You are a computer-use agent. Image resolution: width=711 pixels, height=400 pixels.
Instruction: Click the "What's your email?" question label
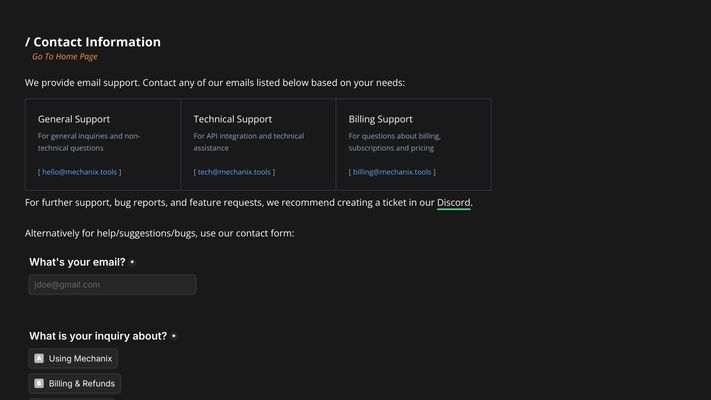coord(77,262)
